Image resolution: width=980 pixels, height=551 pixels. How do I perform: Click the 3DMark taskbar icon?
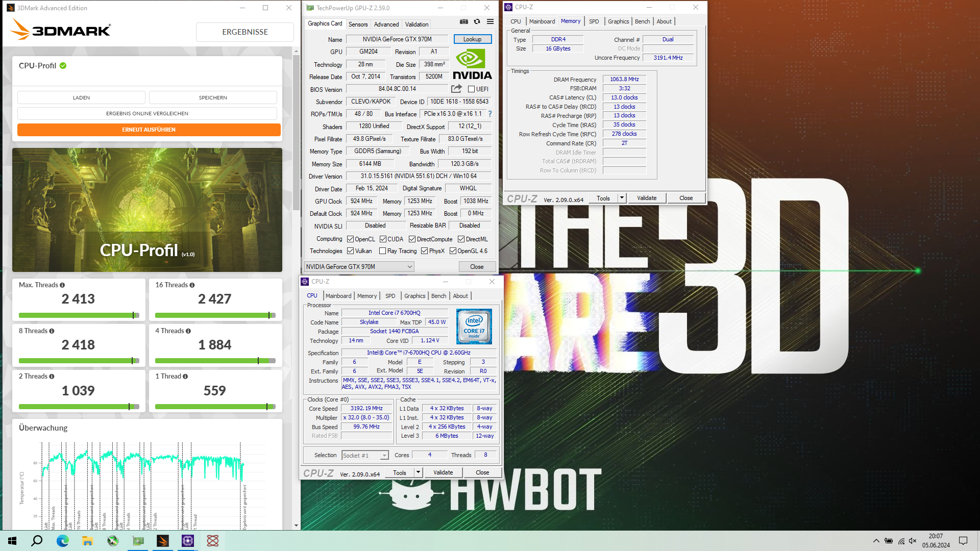[163, 541]
